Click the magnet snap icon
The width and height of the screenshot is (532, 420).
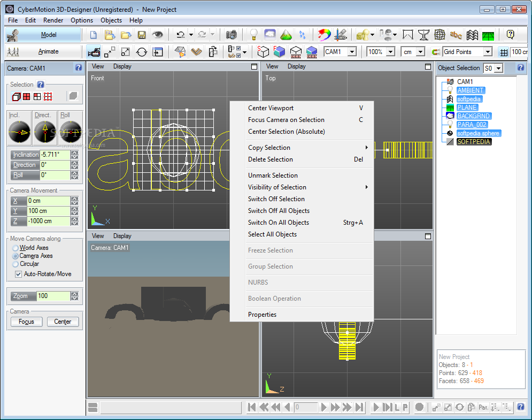[436, 52]
